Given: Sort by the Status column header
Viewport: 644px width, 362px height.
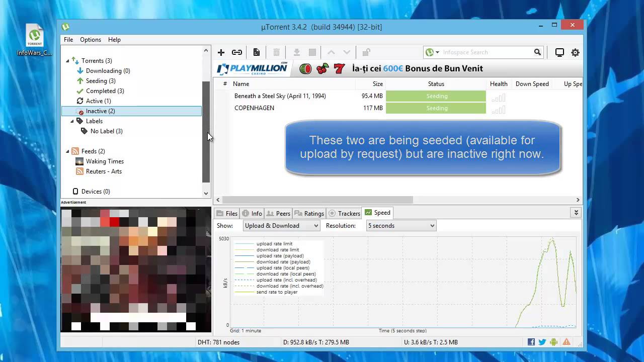Looking at the screenshot, I should pyautogui.click(x=436, y=84).
